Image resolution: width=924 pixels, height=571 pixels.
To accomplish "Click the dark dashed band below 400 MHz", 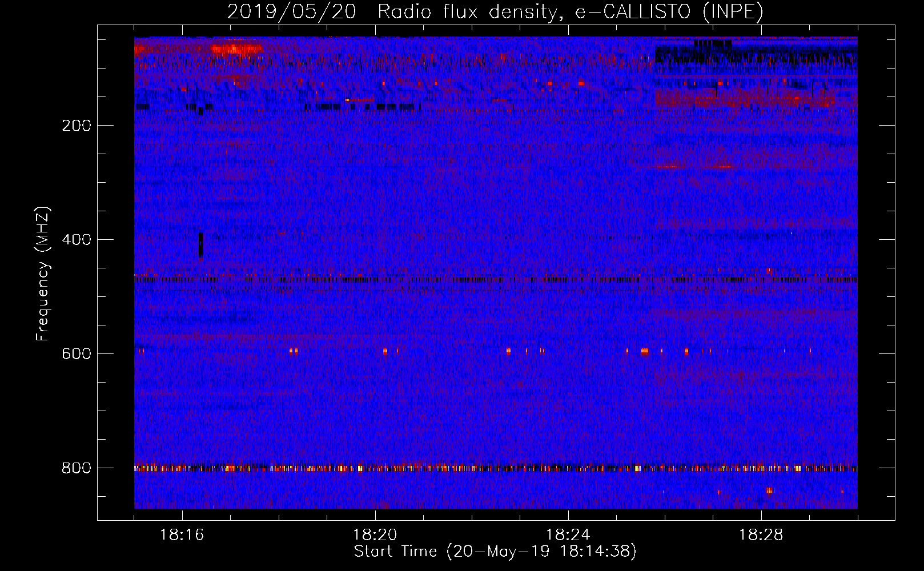I will 496,280.
